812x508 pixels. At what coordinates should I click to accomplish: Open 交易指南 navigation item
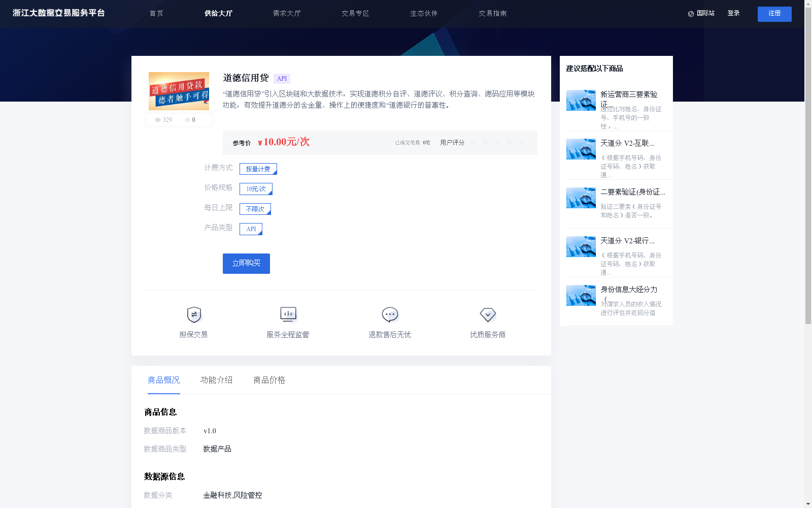pyautogui.click(x=492, y=13)
